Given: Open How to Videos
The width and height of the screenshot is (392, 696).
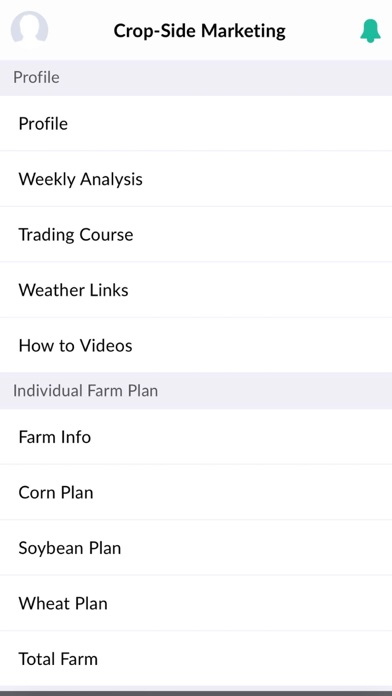Looking at the screenshot, I should click(196, 345).
